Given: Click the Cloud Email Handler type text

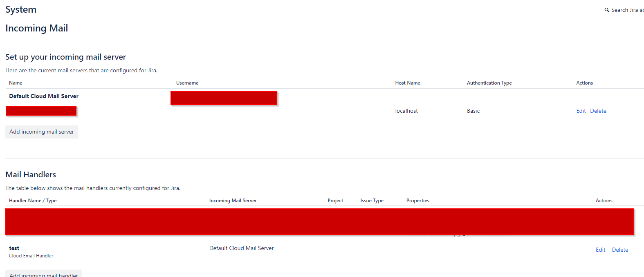Looking at the screenshot, I should [31, 256].
